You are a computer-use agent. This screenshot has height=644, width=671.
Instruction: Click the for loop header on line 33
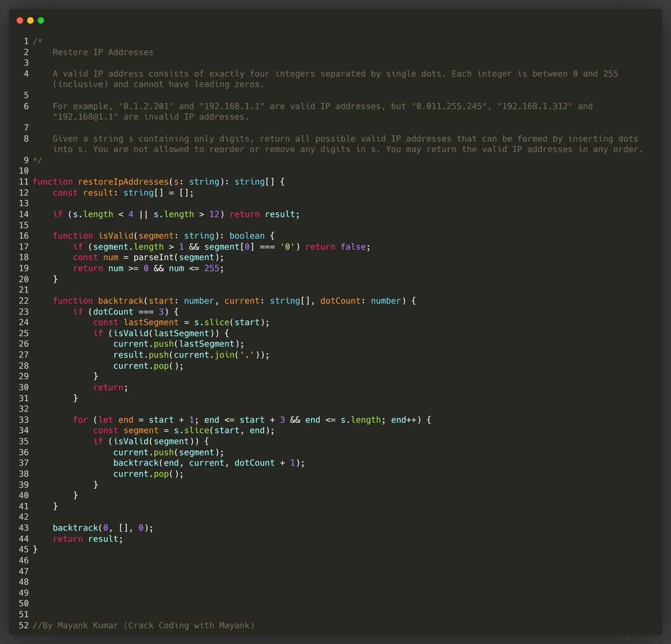coord(252,420)
